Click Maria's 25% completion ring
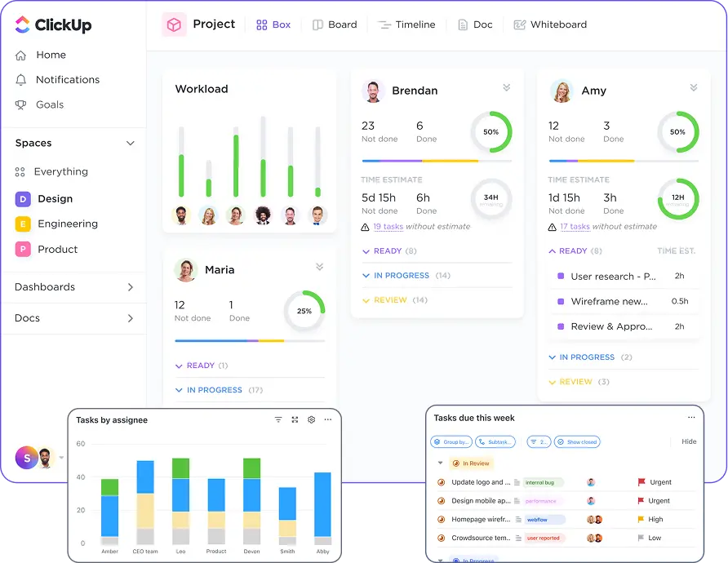This screenshot has width=728, height=563. (304, 311)
